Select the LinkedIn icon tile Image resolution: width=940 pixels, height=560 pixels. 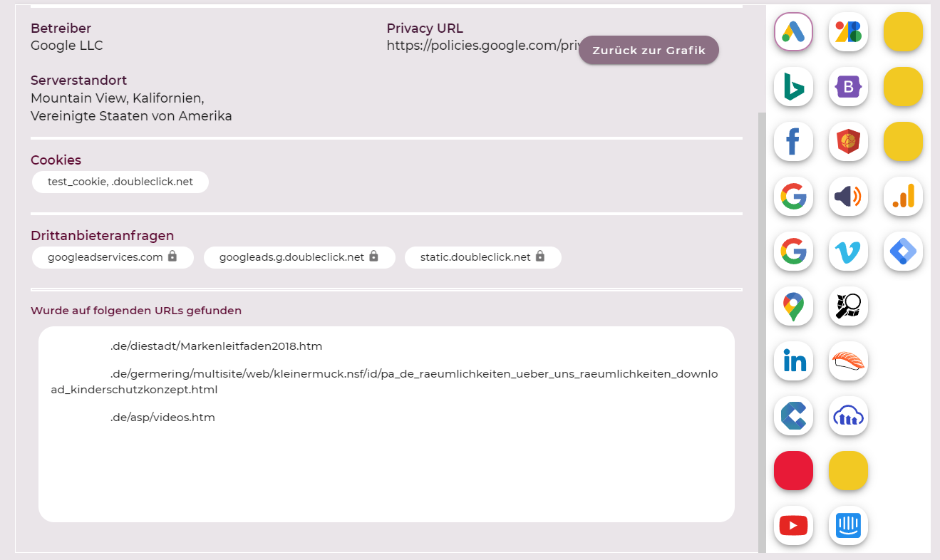click(x=793, y=361)
